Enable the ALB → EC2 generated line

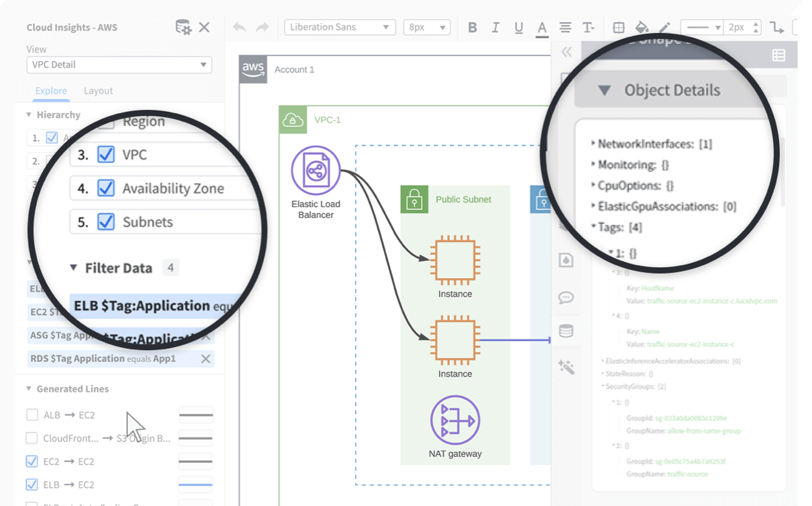tap(32, 415)
